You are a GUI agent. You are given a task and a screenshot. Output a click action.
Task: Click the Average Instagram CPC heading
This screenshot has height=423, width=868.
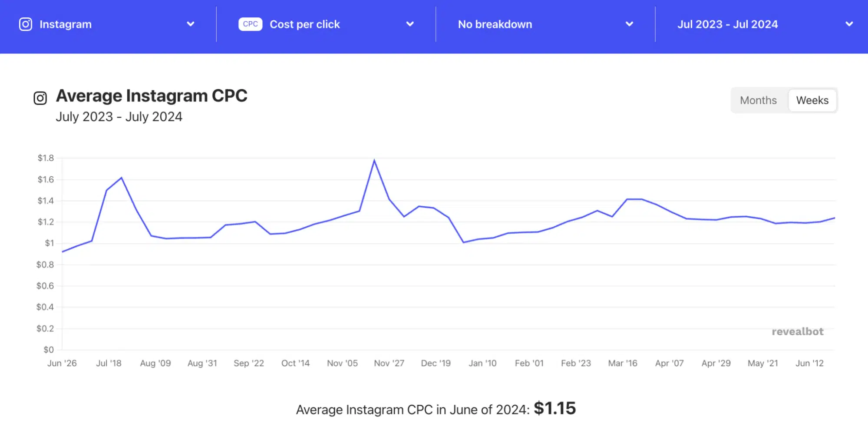pyautogui.click(x=152, y=96)
